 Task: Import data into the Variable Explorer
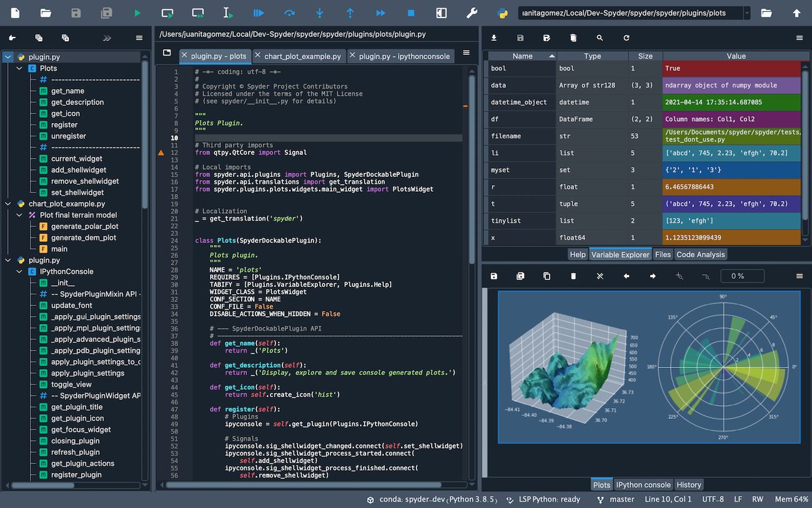click(x=493, y=38)
